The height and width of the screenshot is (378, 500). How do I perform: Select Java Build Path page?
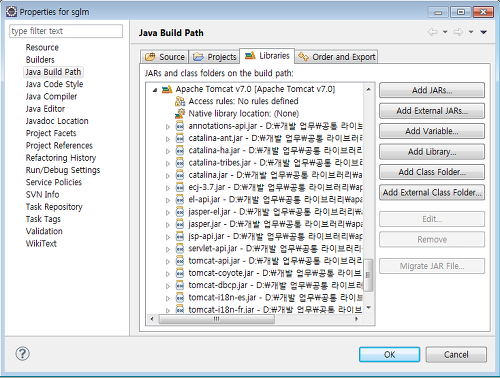(53, 72)
